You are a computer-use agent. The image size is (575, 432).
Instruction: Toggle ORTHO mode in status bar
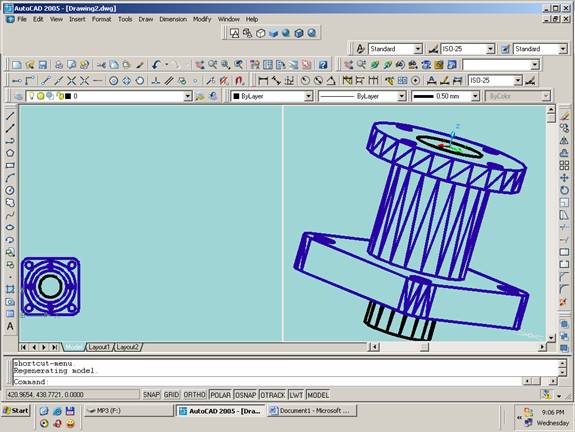194,395
